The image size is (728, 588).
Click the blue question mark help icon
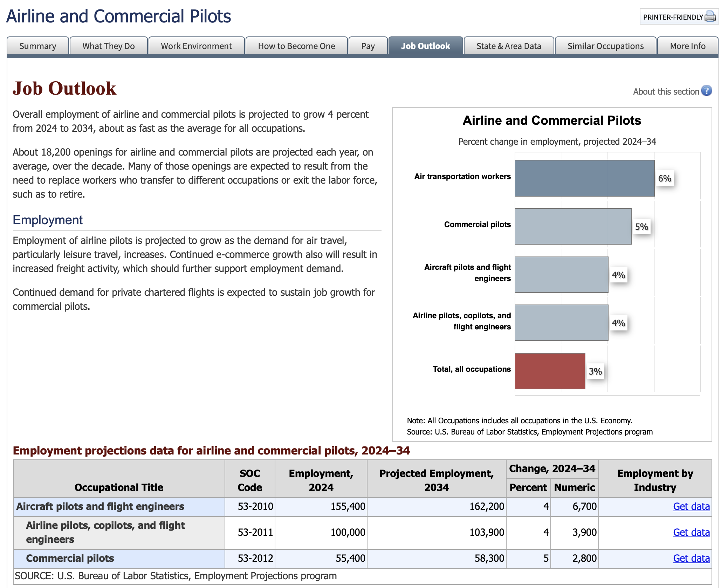click(x=707, y=91)
